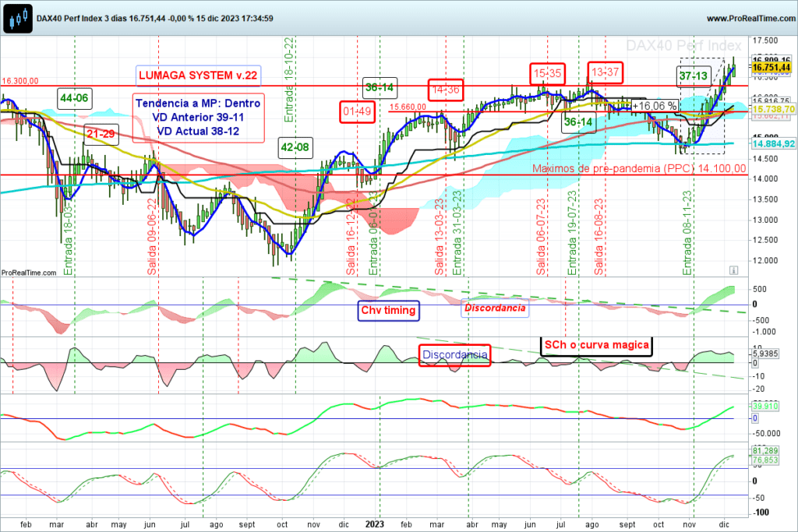Click the Salida 13-03-23 marker label
The height and width of the screenshot is (532, 798).
pyautogui.click(x=440, y=237)
